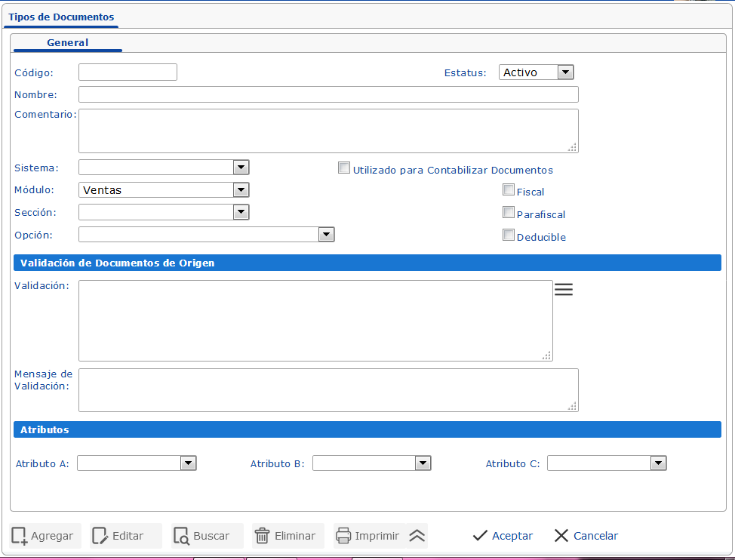Image resolution: width=735 pixels, height=560 pixels.
Task: Click the Eliminar trash can icon
Action: tap(262, 536)
